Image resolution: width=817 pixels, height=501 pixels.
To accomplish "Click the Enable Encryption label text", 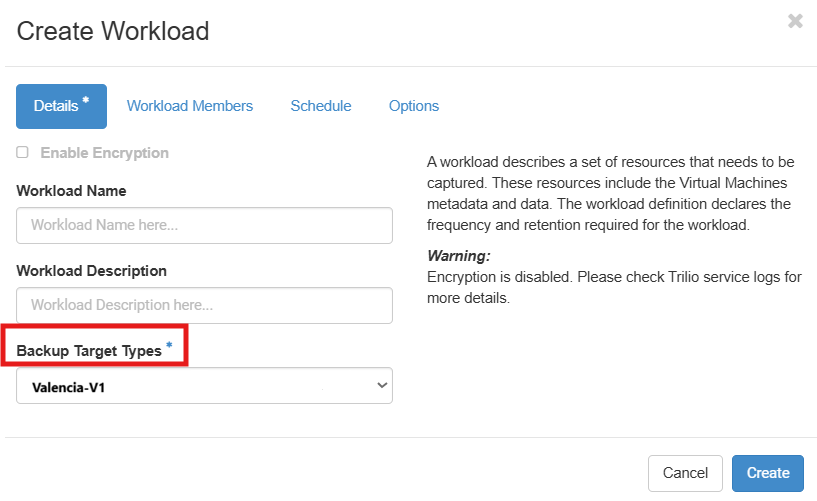I will (105, 153).
